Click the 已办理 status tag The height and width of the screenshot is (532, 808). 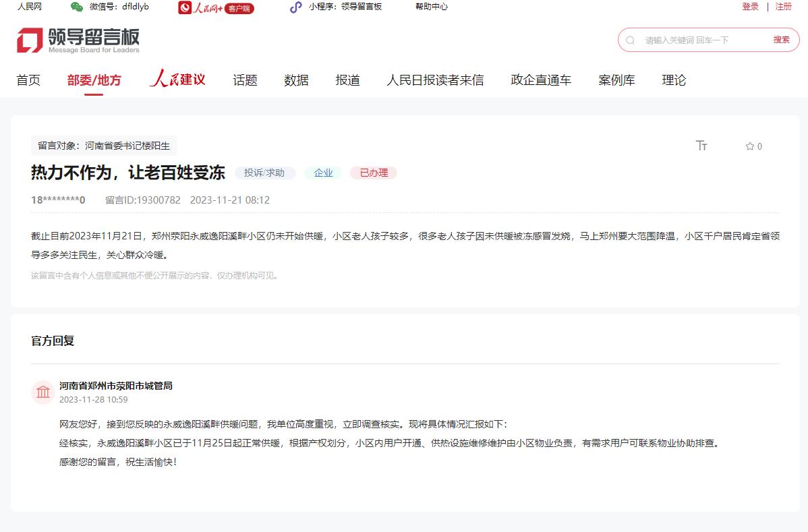click(x=374, y=173)
